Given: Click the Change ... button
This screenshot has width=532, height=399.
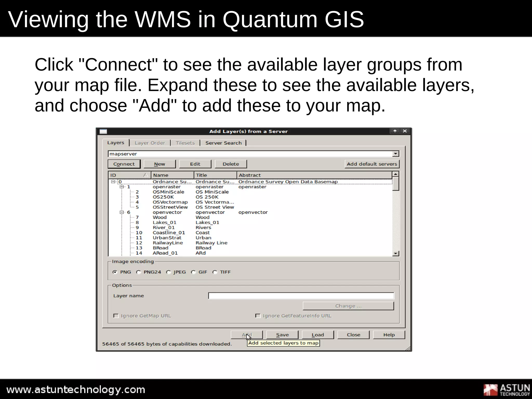Looking at the screenshot, I should tap(348, 306).
